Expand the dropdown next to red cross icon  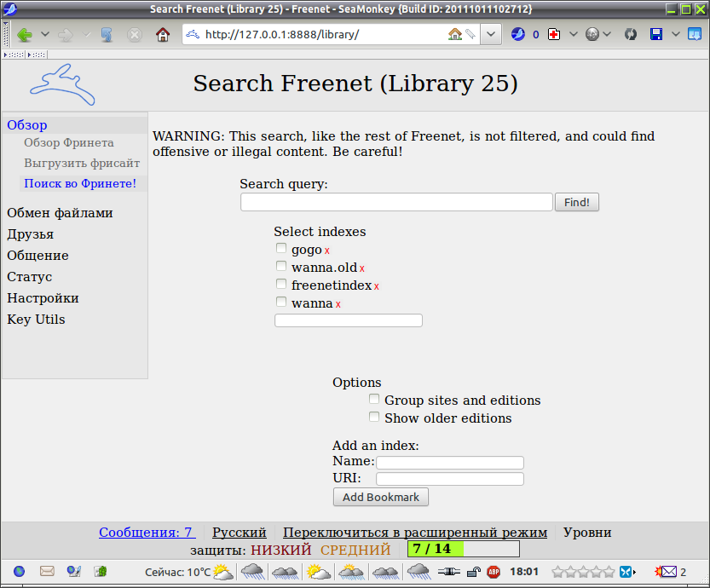[x=574, y=34]
